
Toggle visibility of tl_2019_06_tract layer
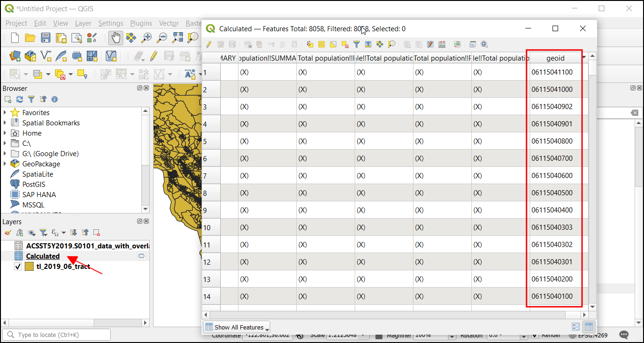click(18, 267)
